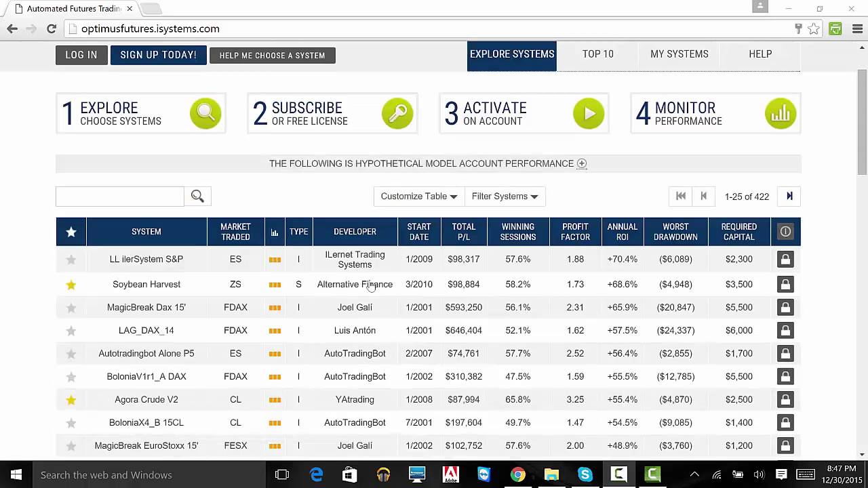Open the Customize Table dropdown

pos(418,196)
